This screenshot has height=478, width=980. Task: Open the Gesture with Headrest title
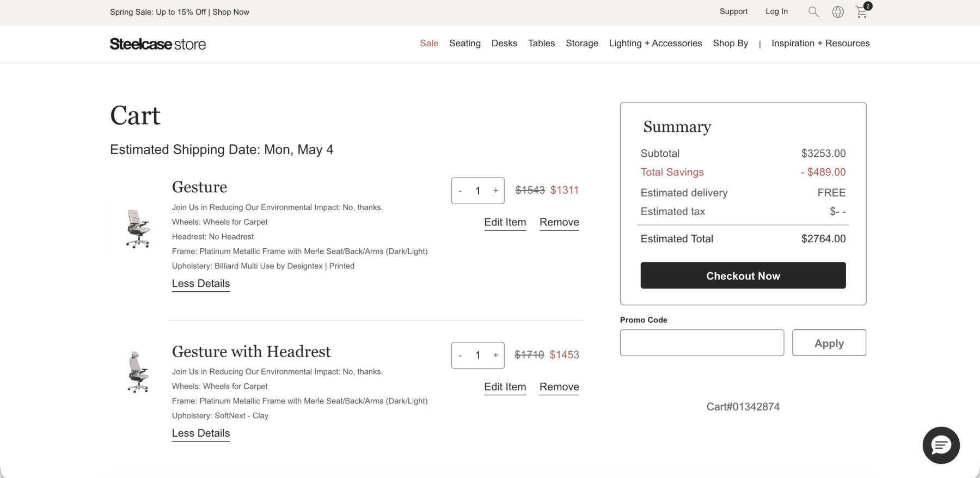point(251,352)
